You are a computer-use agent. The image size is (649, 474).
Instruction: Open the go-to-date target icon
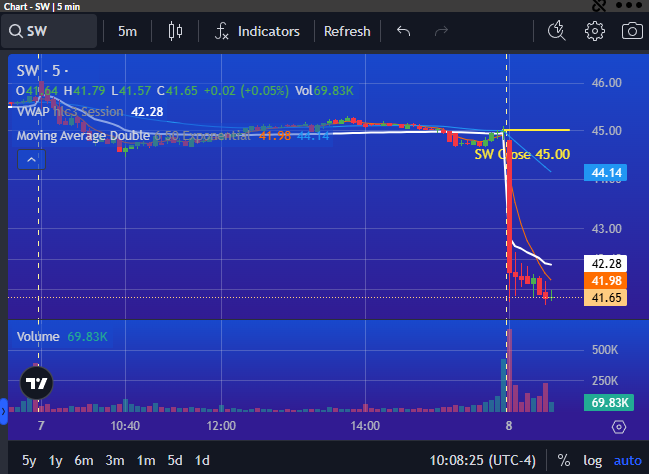(619, 427)
